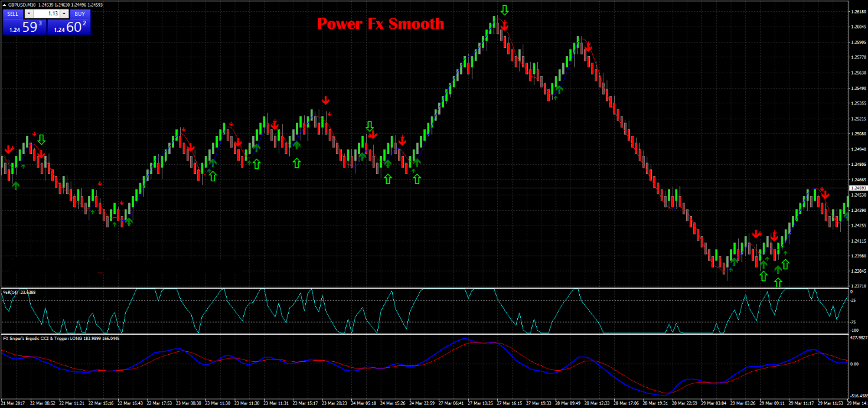Screen dimensions: 868x408
Task: Open the volume decrease arrow next to 1.13
Action: click(29, 13)
